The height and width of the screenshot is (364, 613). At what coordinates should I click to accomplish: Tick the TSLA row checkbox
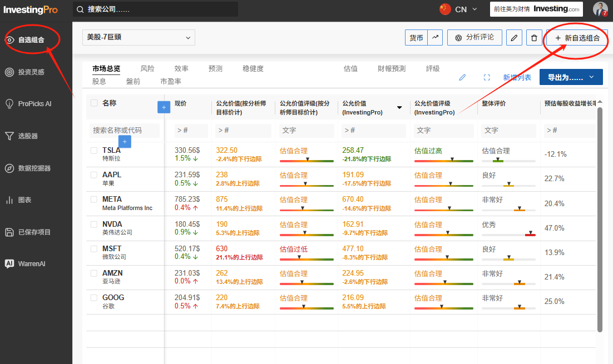coord(94,151)
